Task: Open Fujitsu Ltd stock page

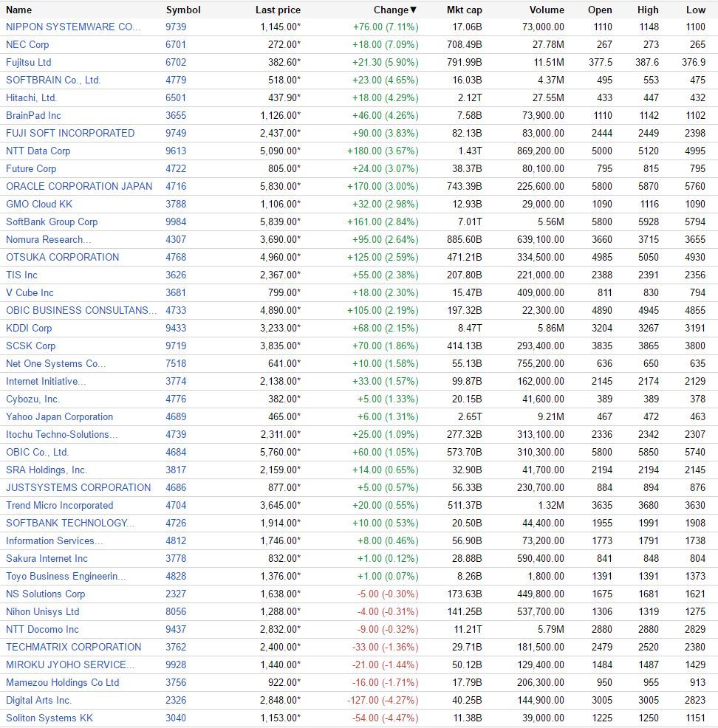Action: [28, 62]
